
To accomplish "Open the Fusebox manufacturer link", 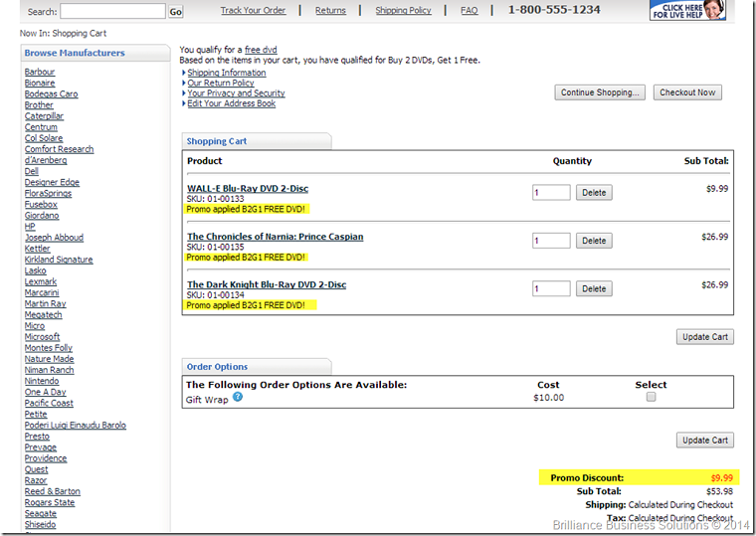I will point(41,205).
